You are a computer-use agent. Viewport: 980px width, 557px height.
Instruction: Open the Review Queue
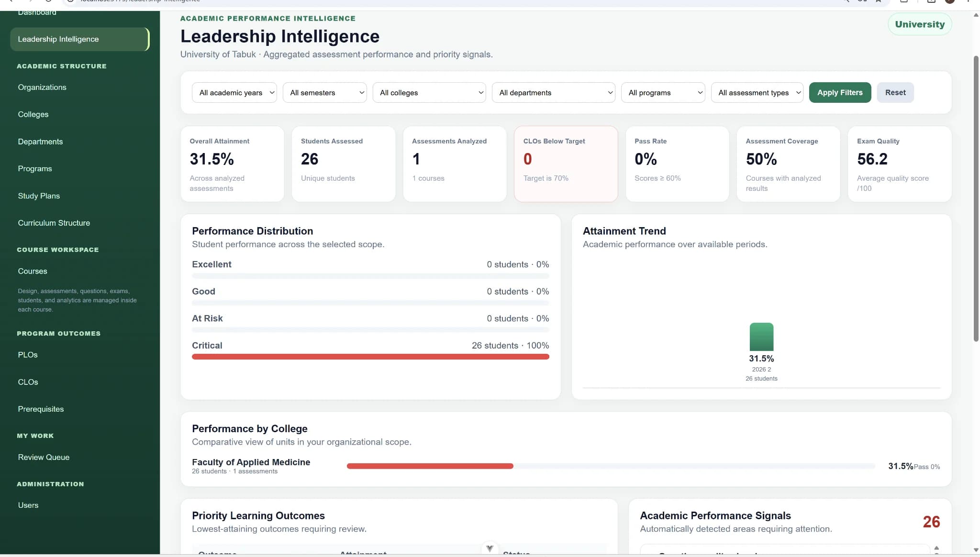tap(44, 458)
